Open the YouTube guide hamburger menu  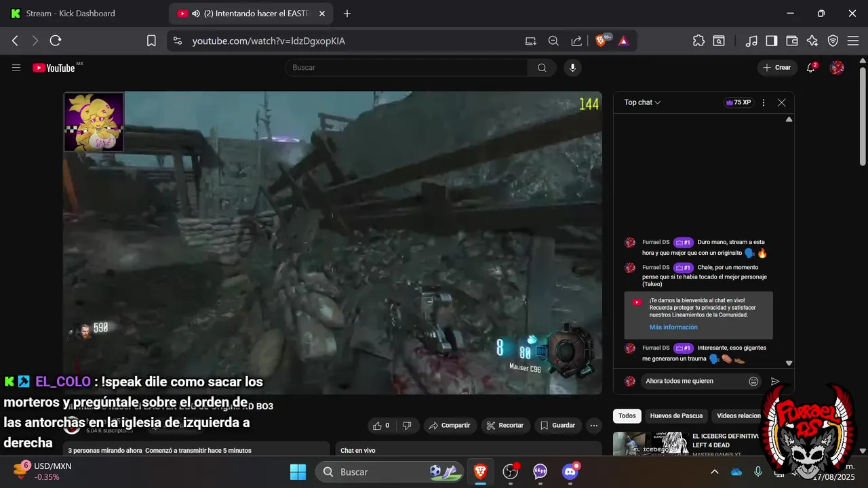click(16, 67)
